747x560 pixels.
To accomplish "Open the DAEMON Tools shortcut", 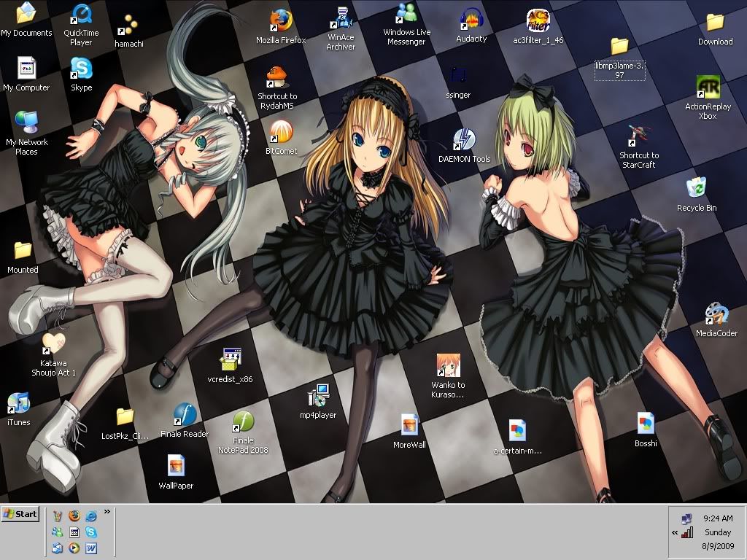I will click(464, 140).
